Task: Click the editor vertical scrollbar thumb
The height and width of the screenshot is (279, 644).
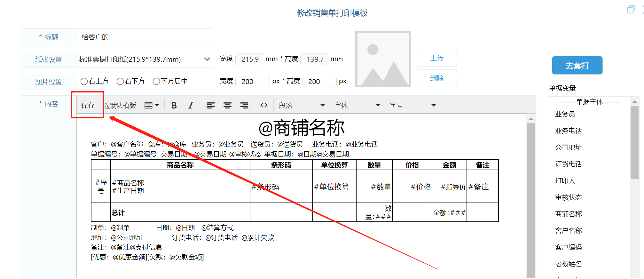Action: tap(531, 201)
